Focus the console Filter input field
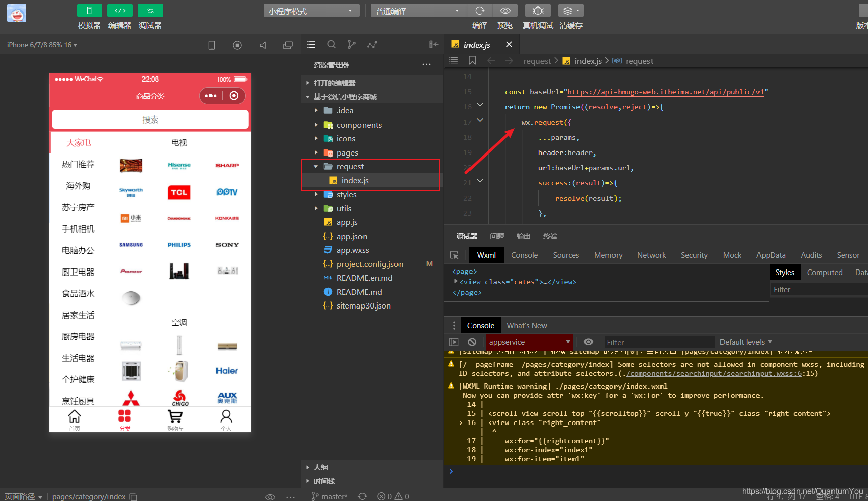 click(659, 342)
